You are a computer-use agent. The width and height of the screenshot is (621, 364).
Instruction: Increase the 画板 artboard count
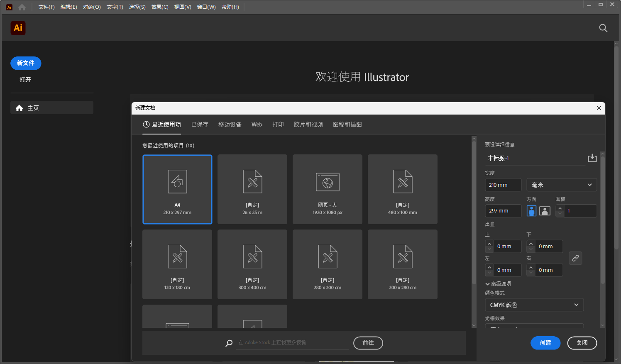click(x=560, y=208)
